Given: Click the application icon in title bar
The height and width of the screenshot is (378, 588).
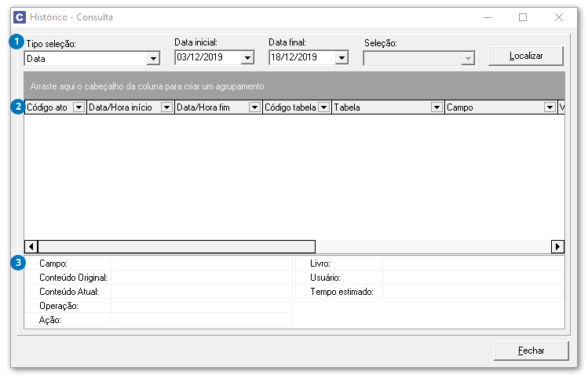Looking at the screenshot, I should coord(20,16).
